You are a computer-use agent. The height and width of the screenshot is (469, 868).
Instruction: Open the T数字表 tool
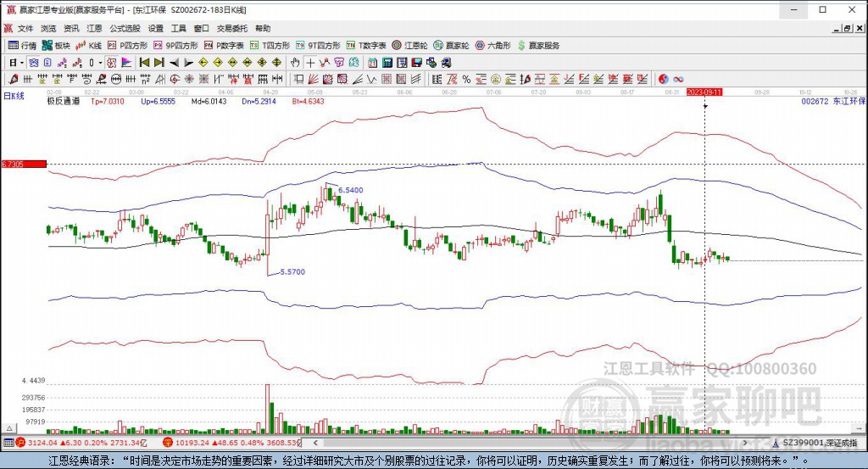click(x=366, y=46)
